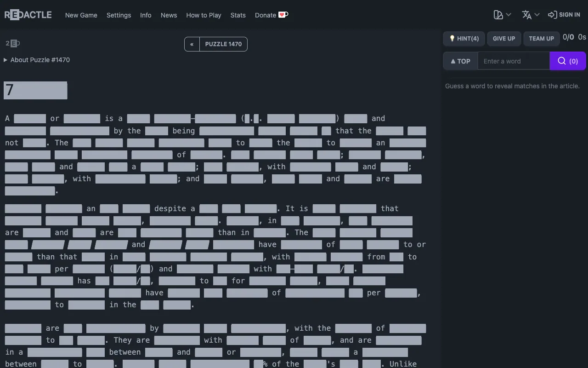Focus the Enter a word field
Image resolution: width=588 pixels, height=368 pixels.
[x=514, y=61]
